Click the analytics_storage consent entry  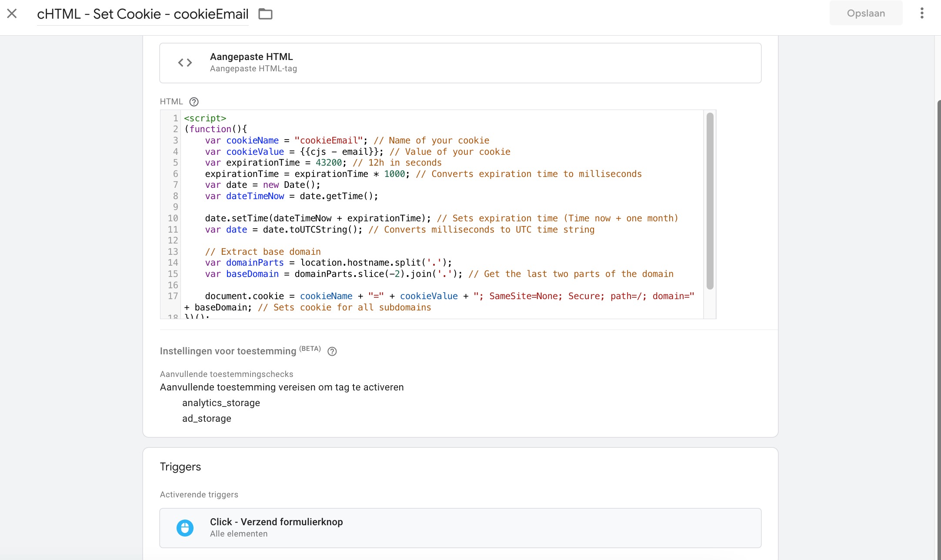pos(221,403)
